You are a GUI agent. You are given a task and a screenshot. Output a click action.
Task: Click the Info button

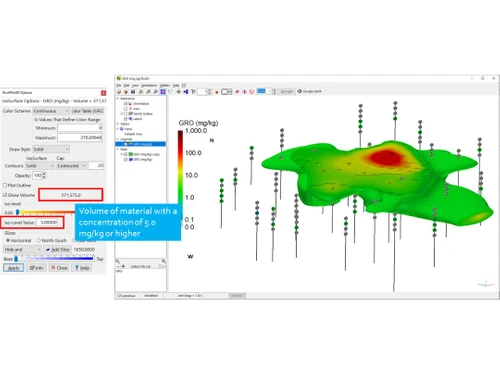point(36,268)
